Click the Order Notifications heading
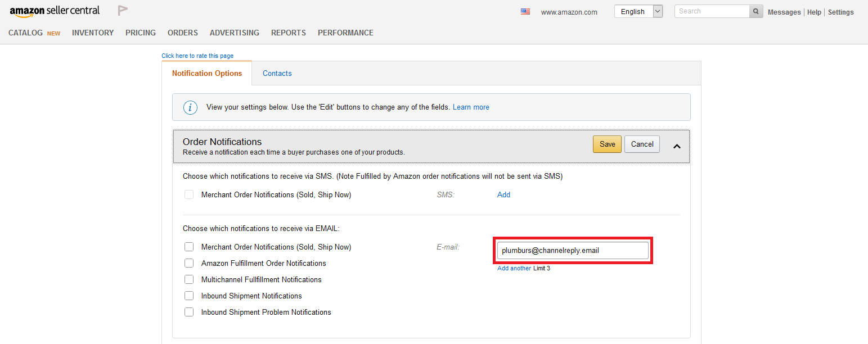 tap(222, 142)
